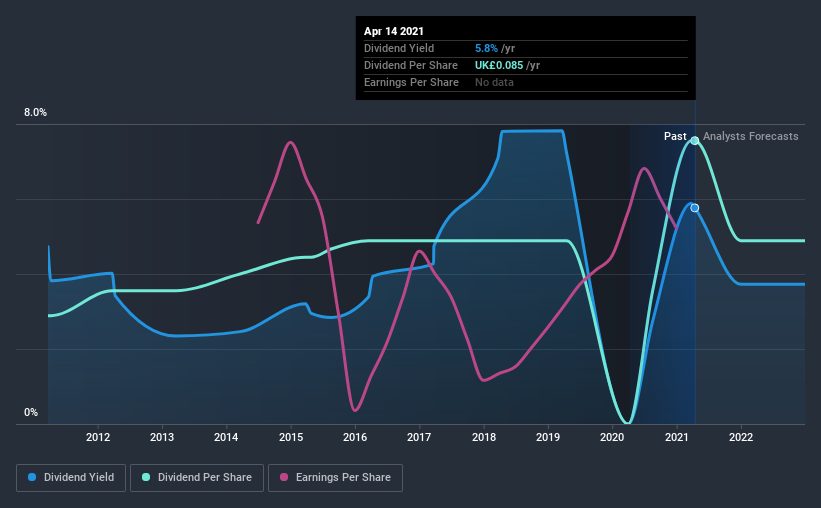Click the tooltip Dividend Yield row label
The height and width of the screenshot is (508, 821).
pos(399,48)
